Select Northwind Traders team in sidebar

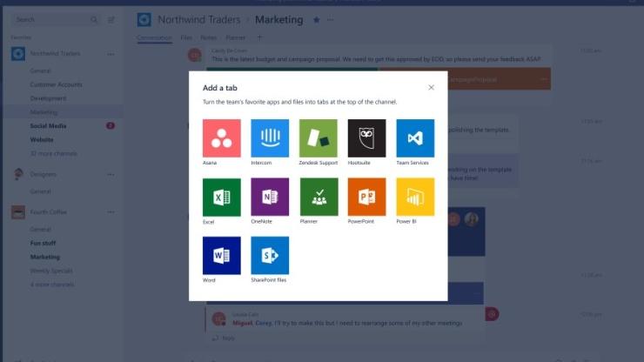(x=55, y=53)
